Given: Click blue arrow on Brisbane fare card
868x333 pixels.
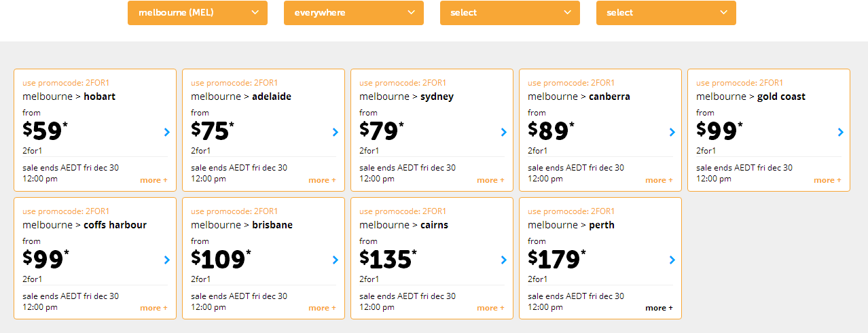Looking at the screenshot, I should pyautogui.click(x=336, y=260).
